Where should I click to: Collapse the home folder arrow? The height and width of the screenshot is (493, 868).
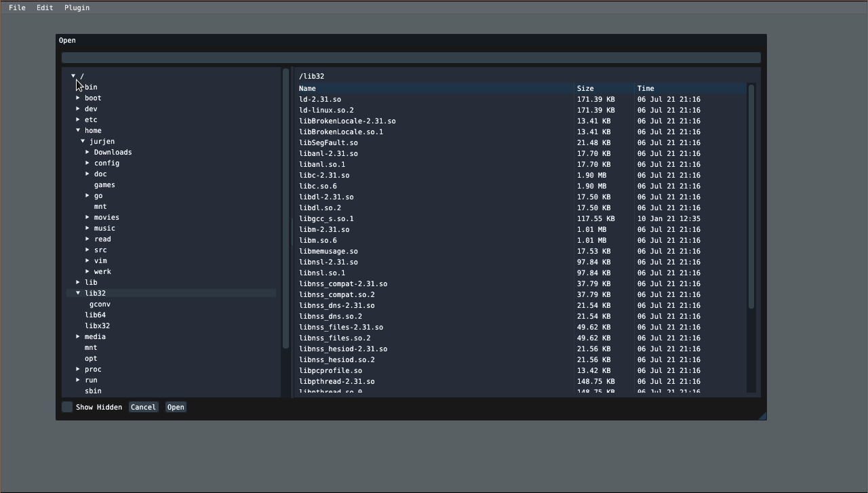point(78,130)
